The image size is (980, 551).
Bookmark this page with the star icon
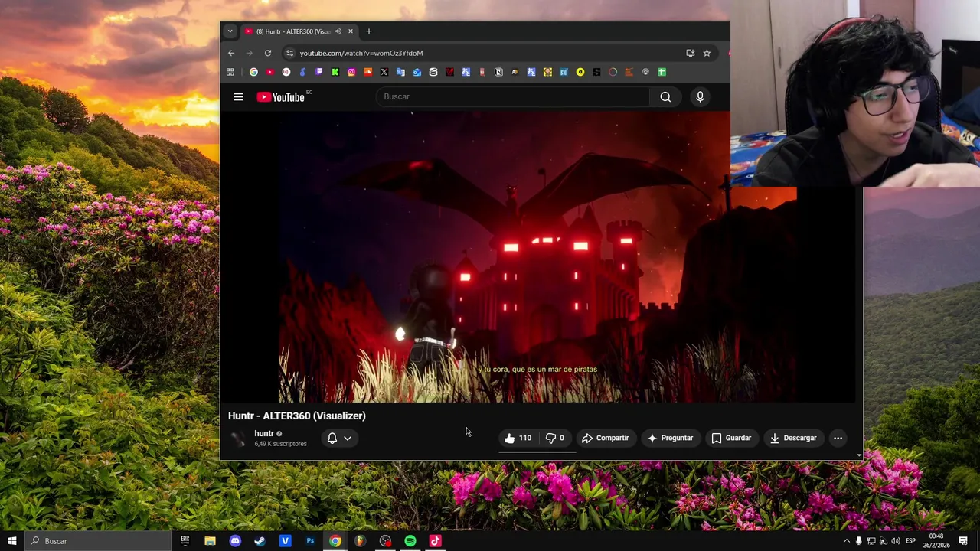[x=707, y=53]
